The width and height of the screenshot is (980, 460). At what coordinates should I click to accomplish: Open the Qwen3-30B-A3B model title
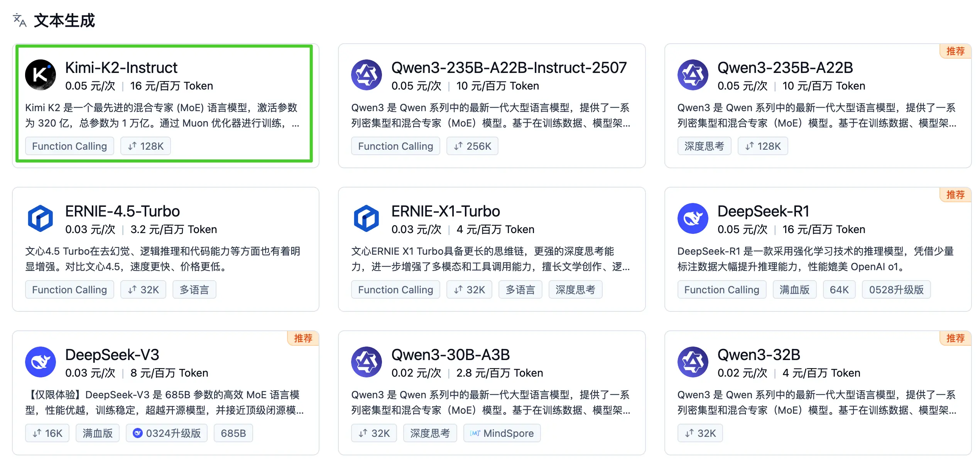(x=450, y=355)
